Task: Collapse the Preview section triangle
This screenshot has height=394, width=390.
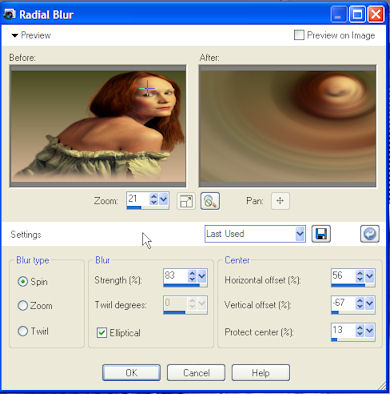Action: coord(14,35)
